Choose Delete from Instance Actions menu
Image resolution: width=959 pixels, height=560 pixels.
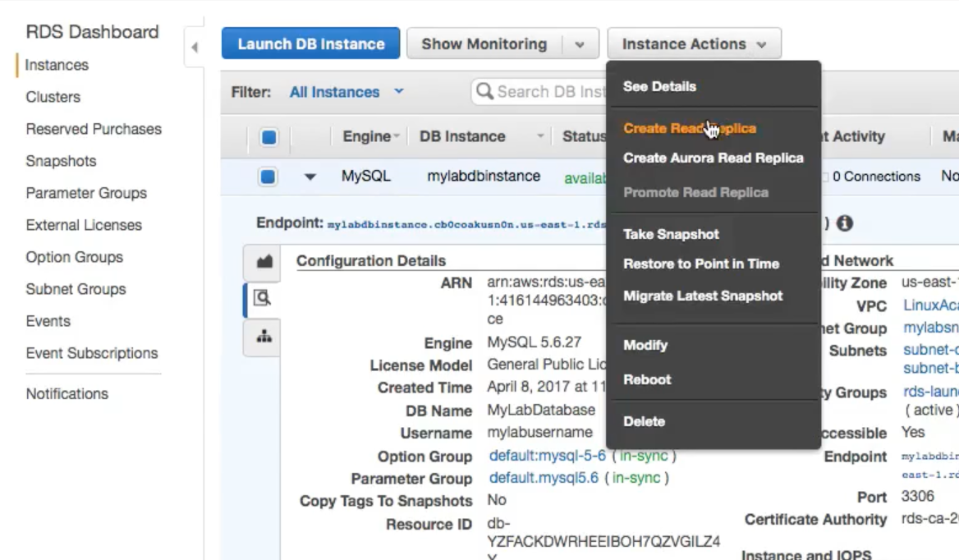pyautogui.click(x=644, y=421)
